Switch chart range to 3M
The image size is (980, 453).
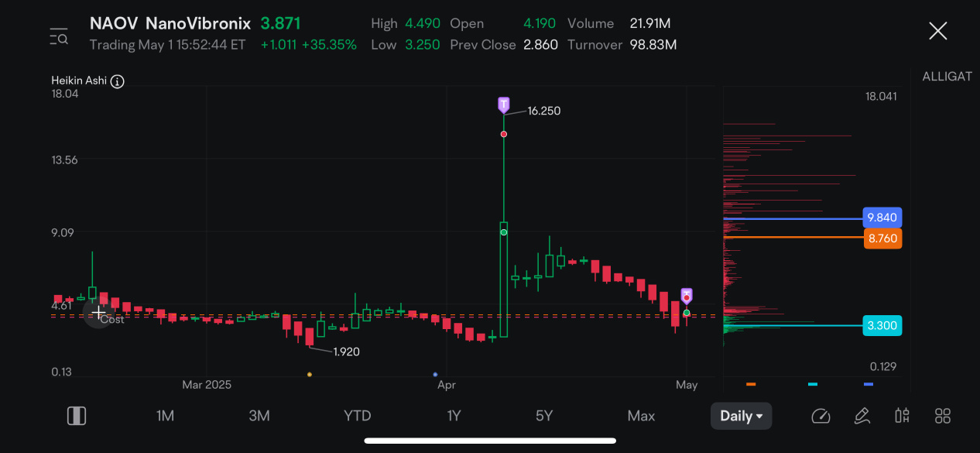tap(259, 416)
